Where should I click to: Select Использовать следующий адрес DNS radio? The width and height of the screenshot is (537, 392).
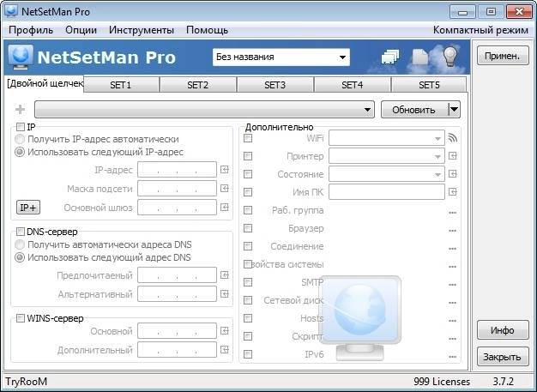(x=20, y=257)
